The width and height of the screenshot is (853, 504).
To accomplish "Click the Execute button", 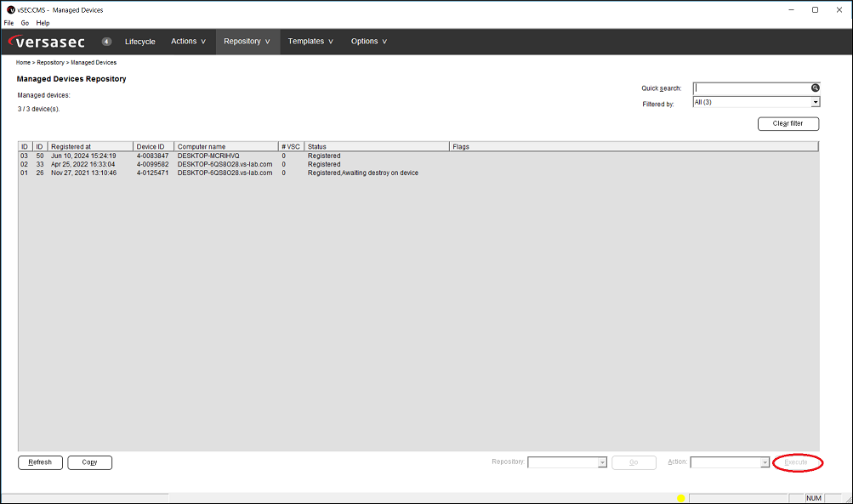I will coord(796,462).
